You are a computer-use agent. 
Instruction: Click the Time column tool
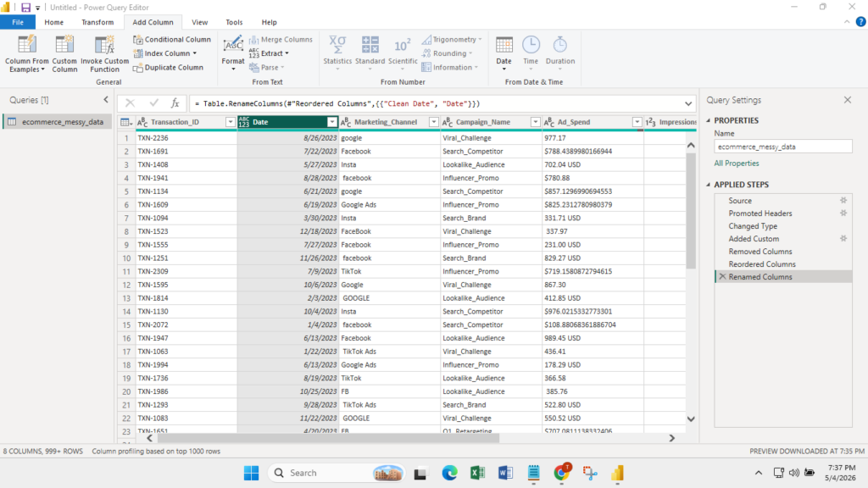(531, 53)
